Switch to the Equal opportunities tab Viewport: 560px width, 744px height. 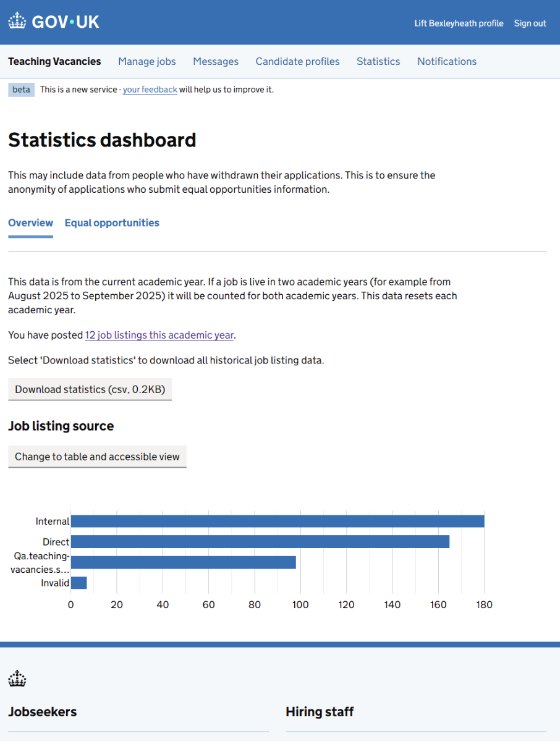[x=112, y=223]
